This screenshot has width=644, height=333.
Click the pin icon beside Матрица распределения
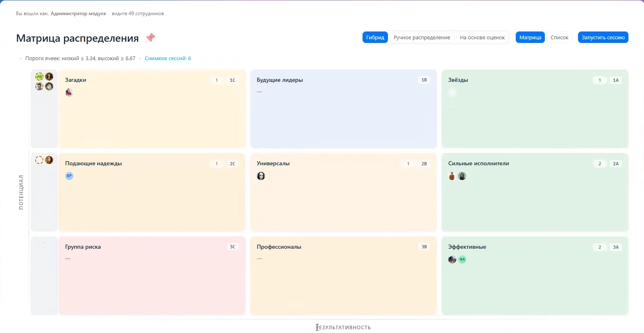[x=150, y=38]
